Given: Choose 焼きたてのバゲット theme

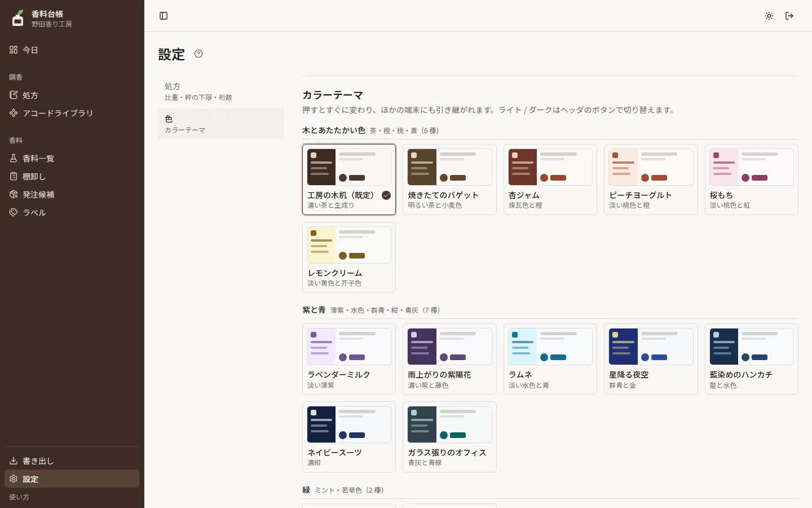Looking at the screenshot, I should click(449, 179).
